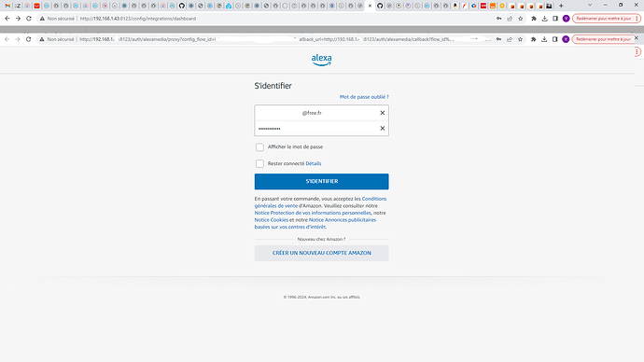644x362 pixels.
Task: Open extensions puzzle icon in outer toolbar
Action: (534, 19)
